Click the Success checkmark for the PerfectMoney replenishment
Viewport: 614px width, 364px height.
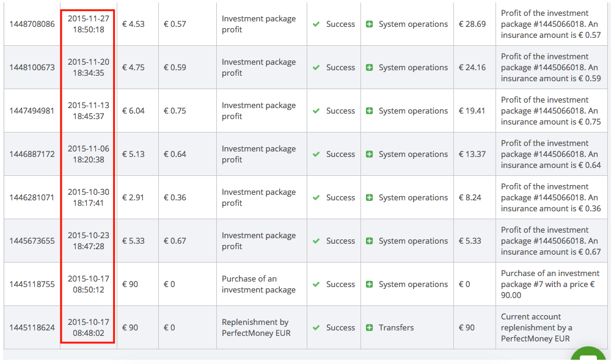click(x=316, y=328)
